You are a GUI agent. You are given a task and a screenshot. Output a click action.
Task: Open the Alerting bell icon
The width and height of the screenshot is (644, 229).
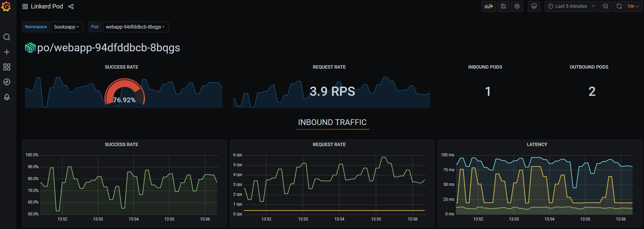tap(7, 97)
